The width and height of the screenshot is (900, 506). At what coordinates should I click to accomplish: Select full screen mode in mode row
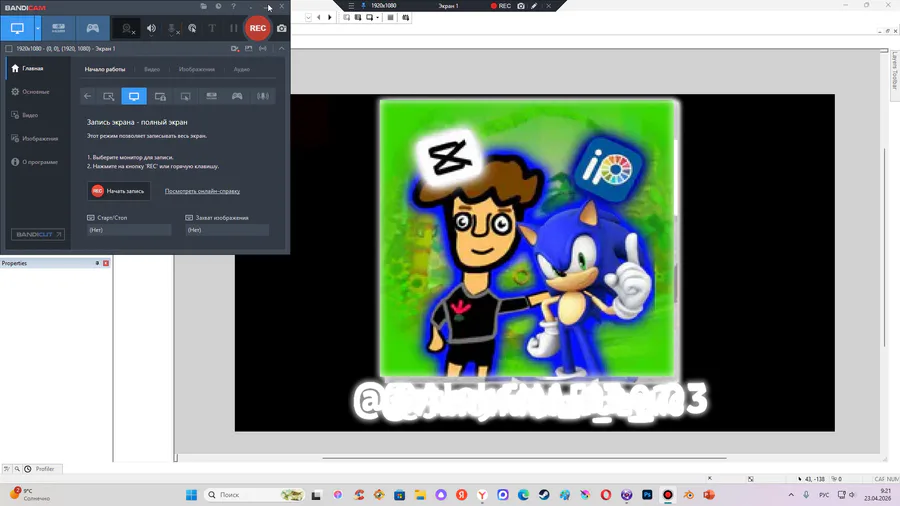pos(134,96)
